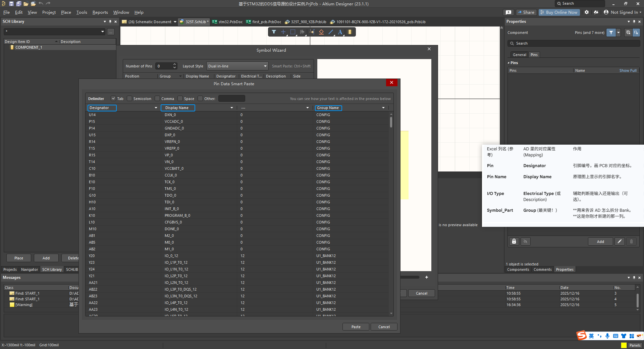
Task: Pin the Messages panel
Action: click(634, 278)
